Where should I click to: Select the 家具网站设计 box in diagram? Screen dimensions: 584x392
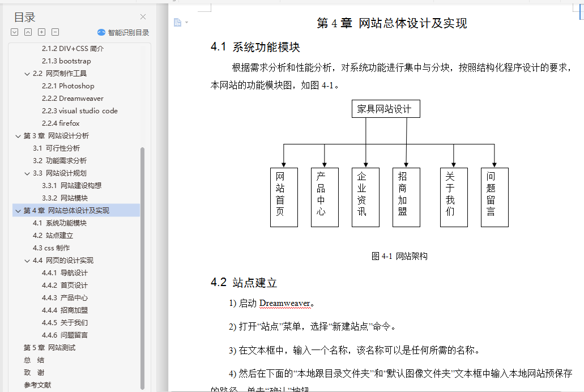pyautogui.click(x=386, y=109)
